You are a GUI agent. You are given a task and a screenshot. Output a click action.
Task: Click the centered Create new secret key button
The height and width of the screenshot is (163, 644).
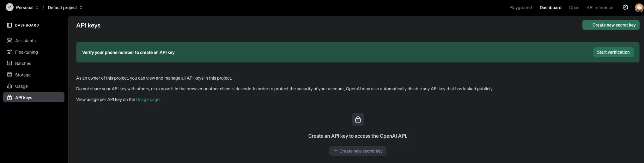pyautogui.click(x=358, y=151)
